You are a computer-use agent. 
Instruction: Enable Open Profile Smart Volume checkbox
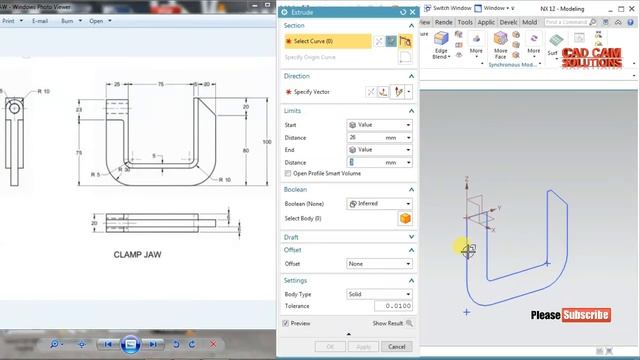(288, 173)
